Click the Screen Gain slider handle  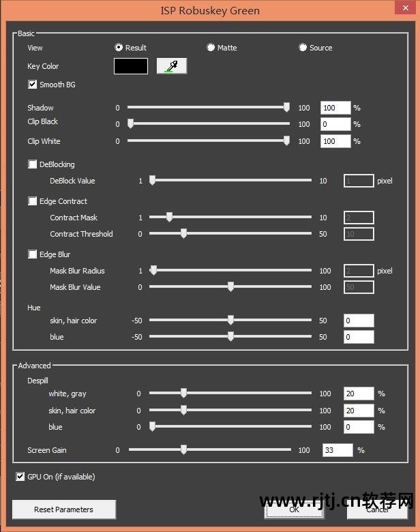183,449
